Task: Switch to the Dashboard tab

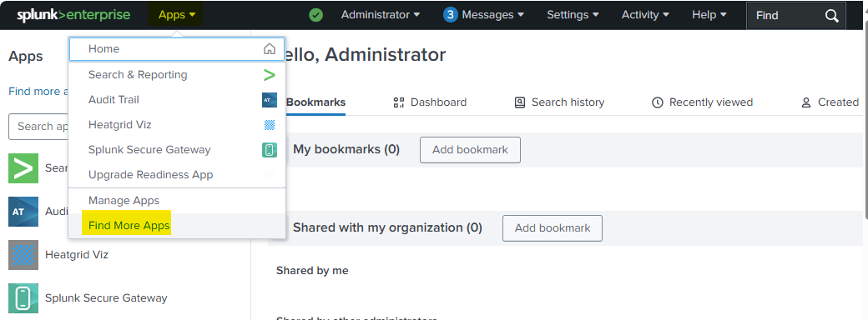Action: pos(430,102)
